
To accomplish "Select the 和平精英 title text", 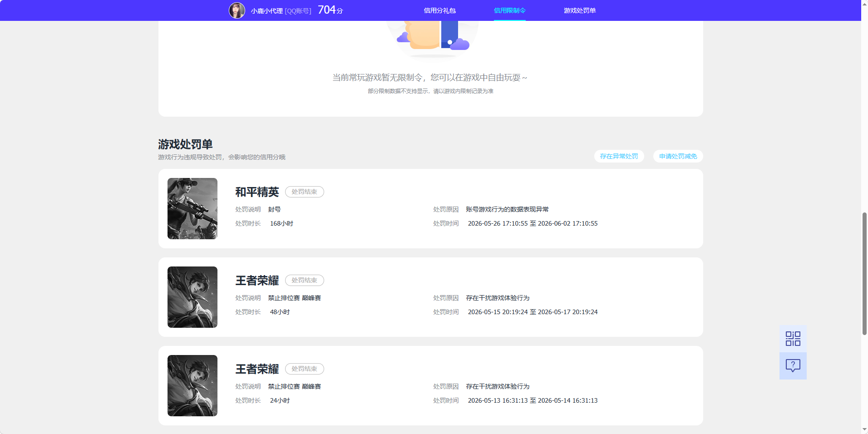I will point(257,192).
